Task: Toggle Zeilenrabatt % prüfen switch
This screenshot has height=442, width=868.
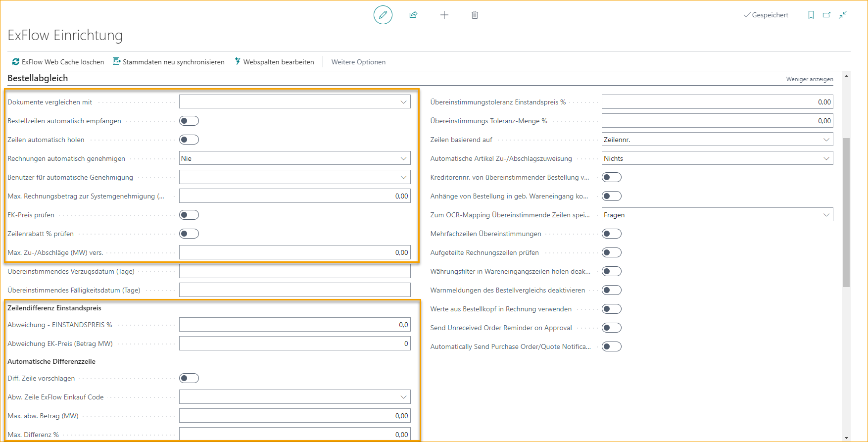Action: [x=189, y=234]
